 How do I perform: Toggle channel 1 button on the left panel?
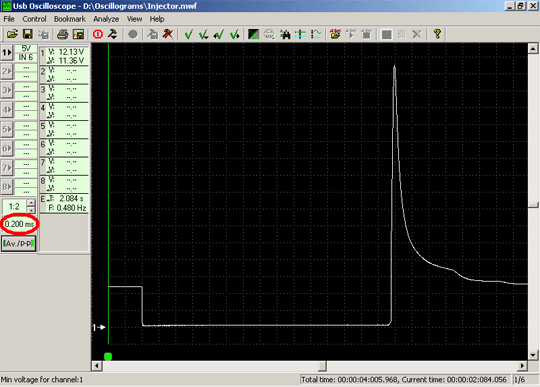7,53
